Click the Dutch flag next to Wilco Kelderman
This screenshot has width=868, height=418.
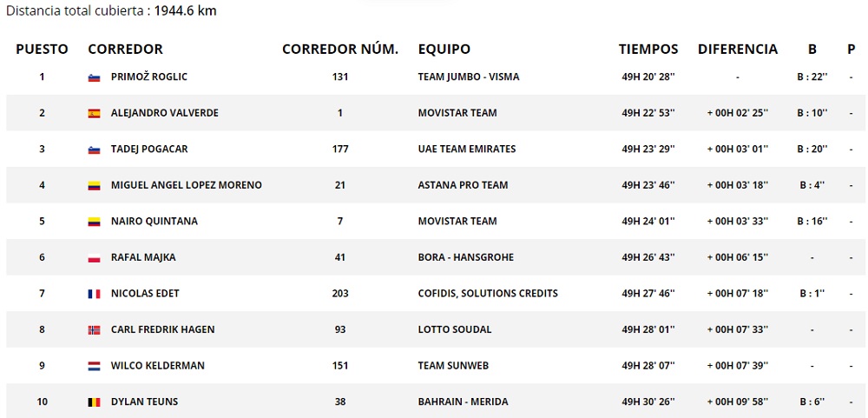[x=95, y=366]
